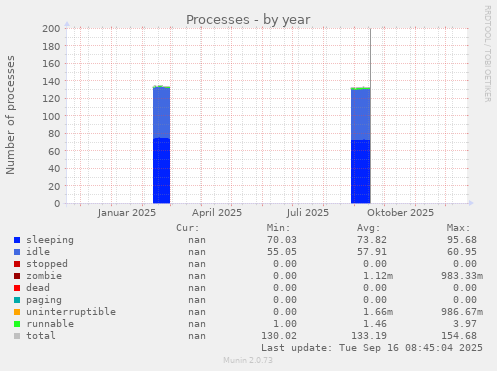
Task: Click the 'runnable' legend label
Action: 50,324
